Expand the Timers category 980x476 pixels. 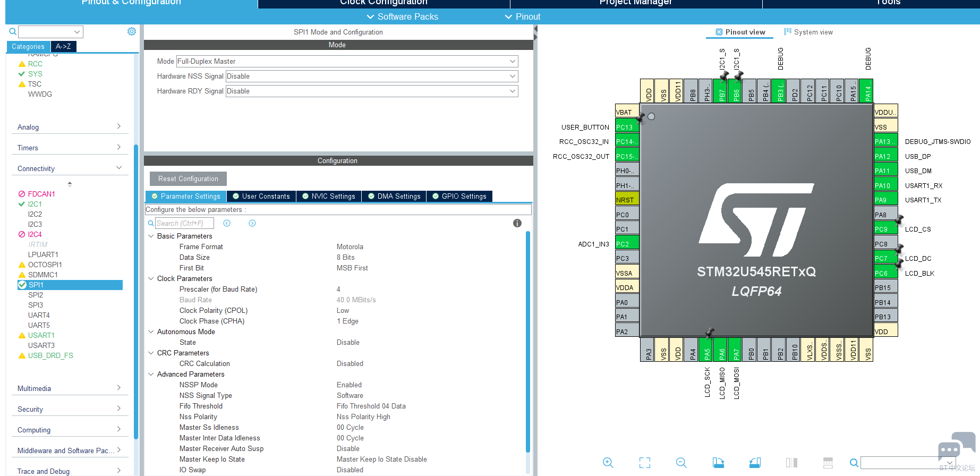[x=70, y=148]
